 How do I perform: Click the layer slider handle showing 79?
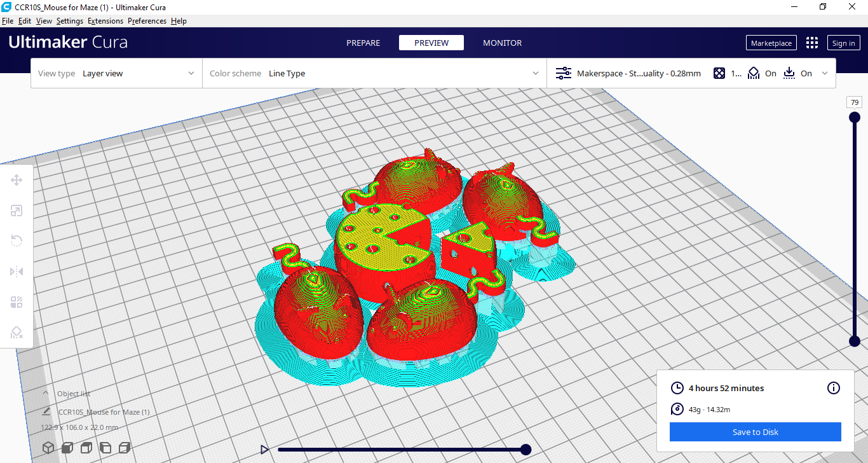click(x=854, y=116)
